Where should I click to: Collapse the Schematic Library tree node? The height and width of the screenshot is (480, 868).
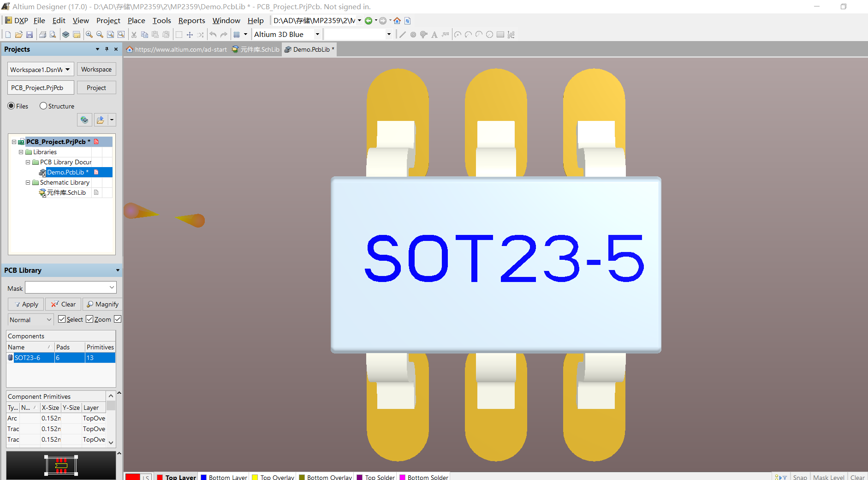pos(28,182)
